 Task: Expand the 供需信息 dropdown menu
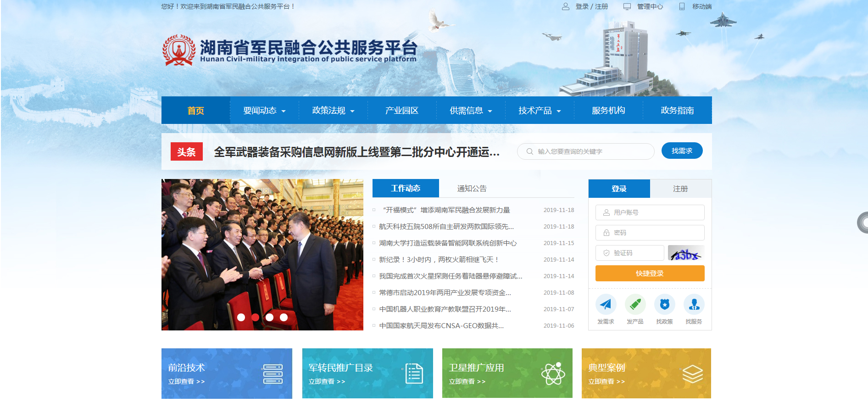click(x=471, y=111)
